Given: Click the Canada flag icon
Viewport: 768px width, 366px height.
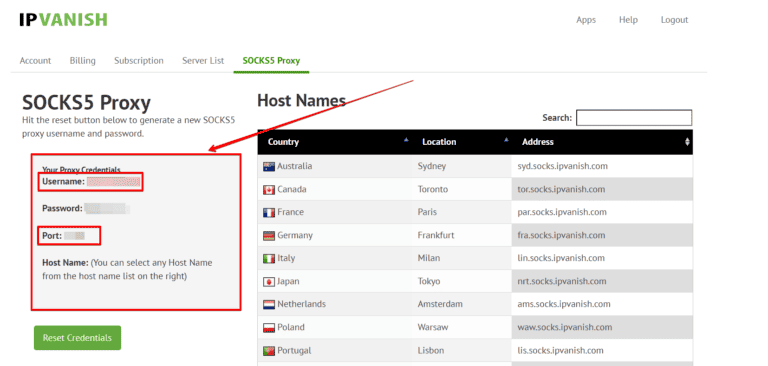Looking at the screenshot, I should pos(268,190).
